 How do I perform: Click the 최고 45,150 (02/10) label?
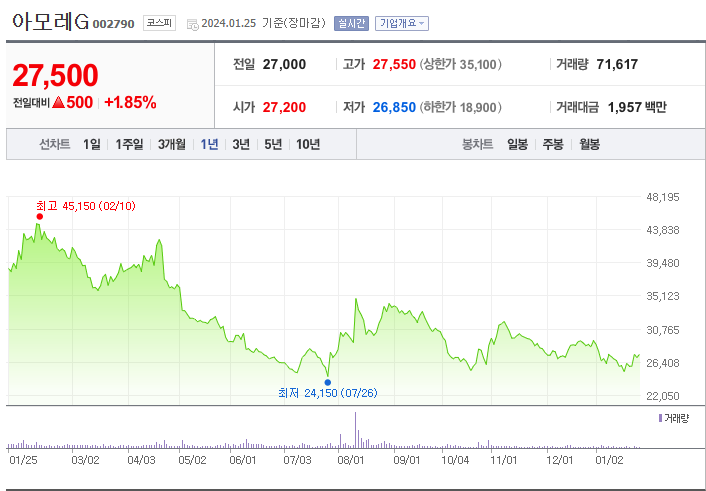86,206
